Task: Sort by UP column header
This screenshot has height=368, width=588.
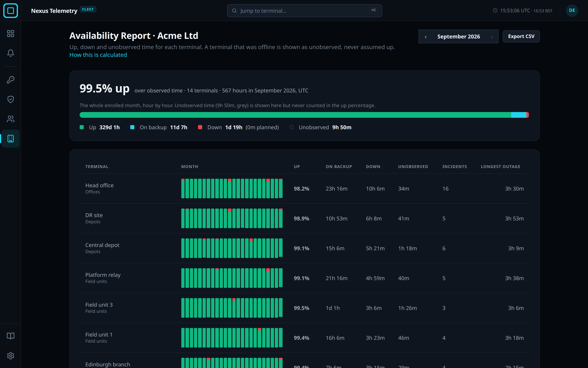Action: (x=297, y=166)
